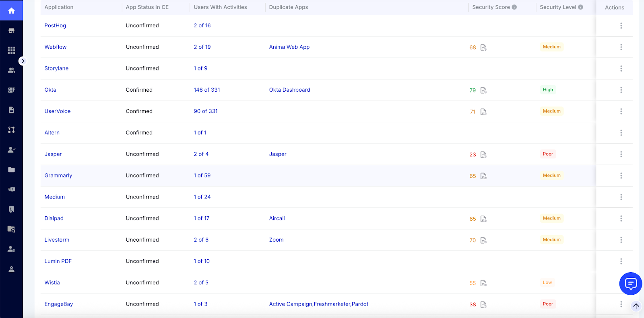Open the Home icon in sidebar
This screenshot has height=318, width=644.
click(x=11, y=11)
